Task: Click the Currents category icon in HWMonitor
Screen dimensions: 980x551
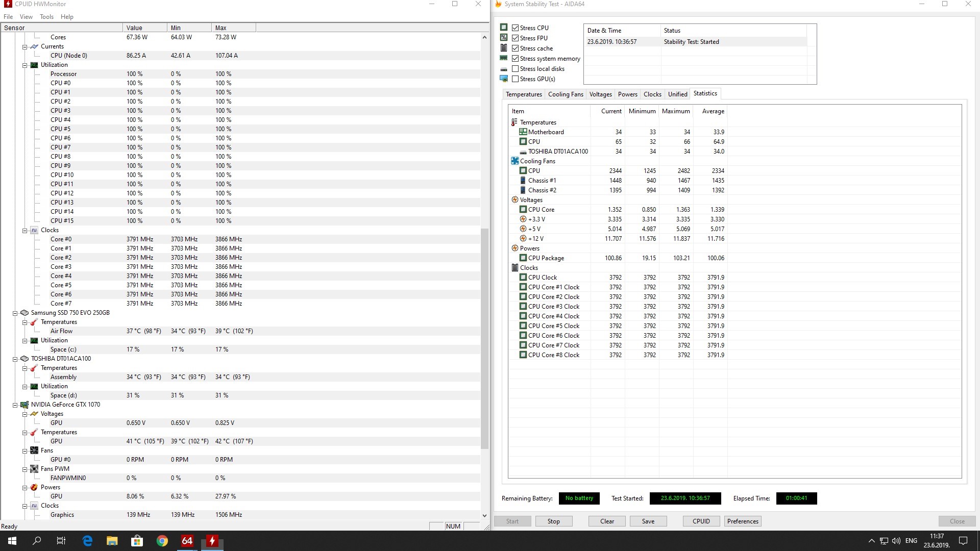Action: pyautogui.click(x=34, y=46)
